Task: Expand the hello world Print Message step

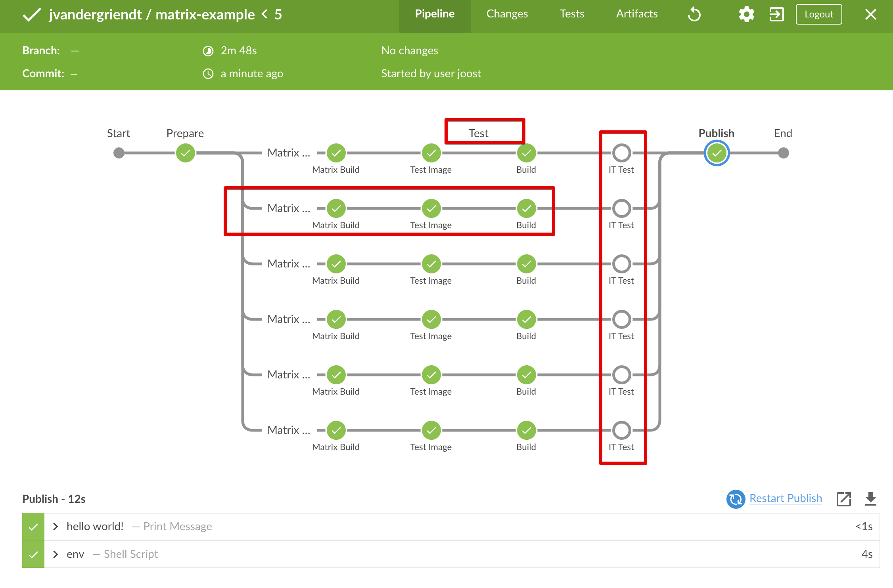Action: pyautogui.click(x=55, y=526)
